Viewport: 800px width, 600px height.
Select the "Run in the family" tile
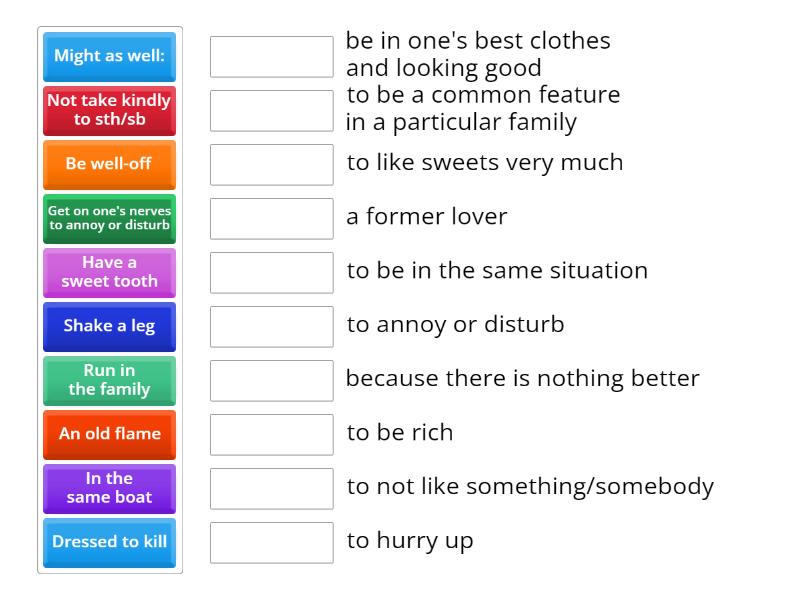coord(109,381)
